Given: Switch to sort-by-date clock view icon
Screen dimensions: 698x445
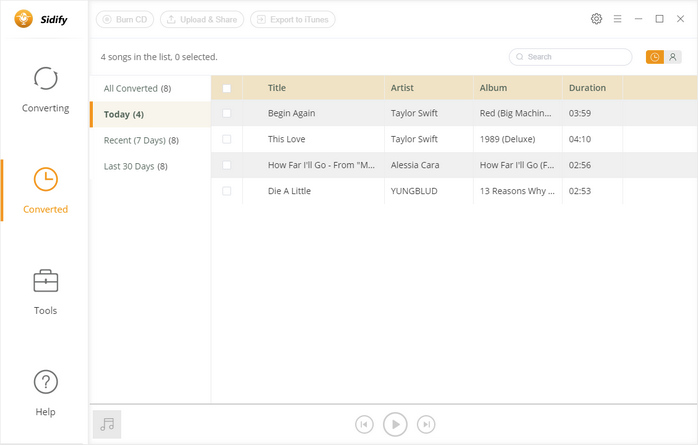Looking at the screenshot, I should [x=654, y=57].
